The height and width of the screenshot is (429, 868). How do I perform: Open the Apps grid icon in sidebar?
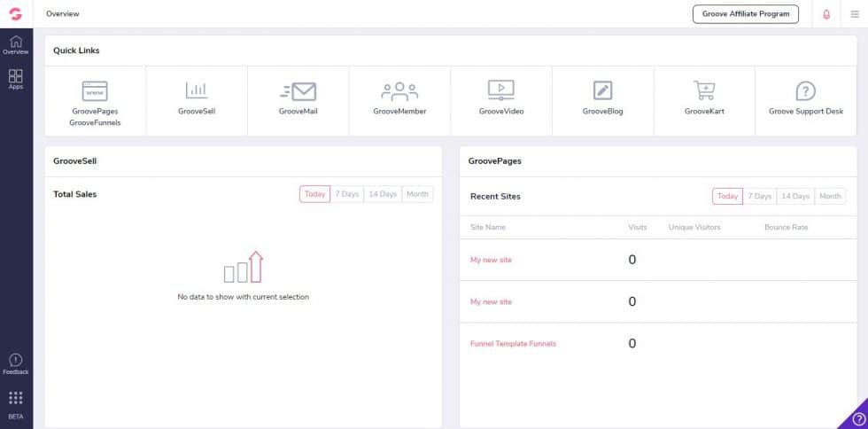point(16,76)
